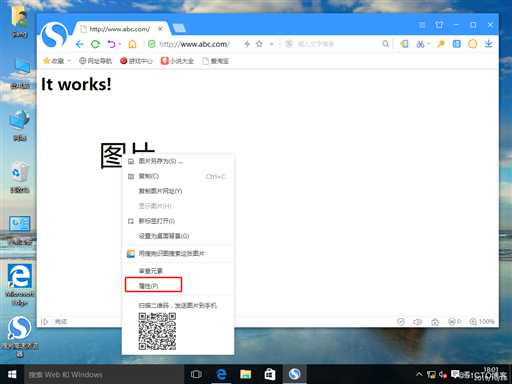Open downloads with the download arrow icon
Viewport: 512px width, 384px height.
(488, 44)
